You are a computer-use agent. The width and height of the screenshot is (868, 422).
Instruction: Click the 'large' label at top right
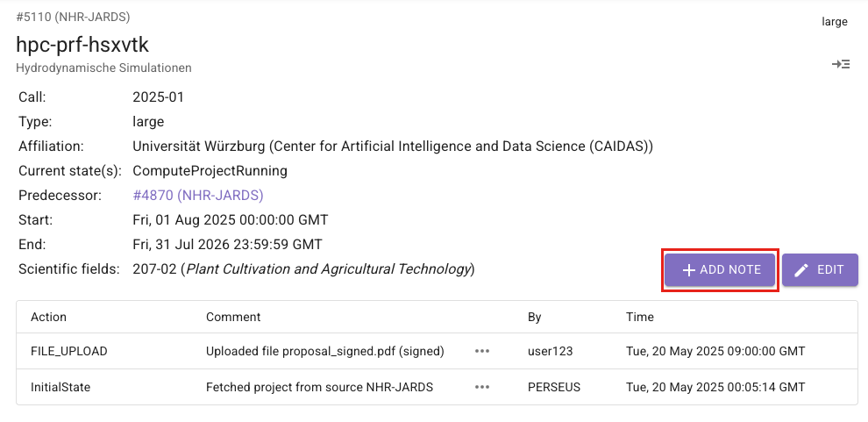pos(834,21)
